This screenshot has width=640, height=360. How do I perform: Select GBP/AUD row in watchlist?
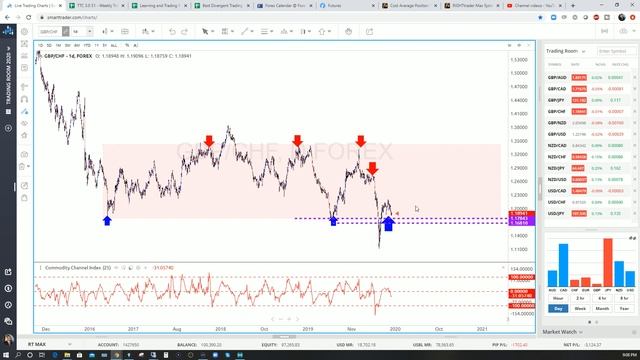pos(590,77)
